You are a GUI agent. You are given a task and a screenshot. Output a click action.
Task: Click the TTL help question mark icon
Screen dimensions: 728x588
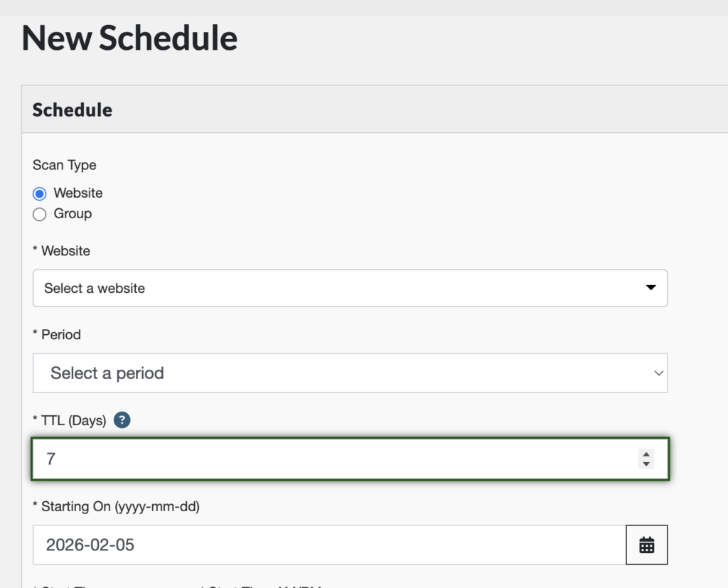(122, 420)
